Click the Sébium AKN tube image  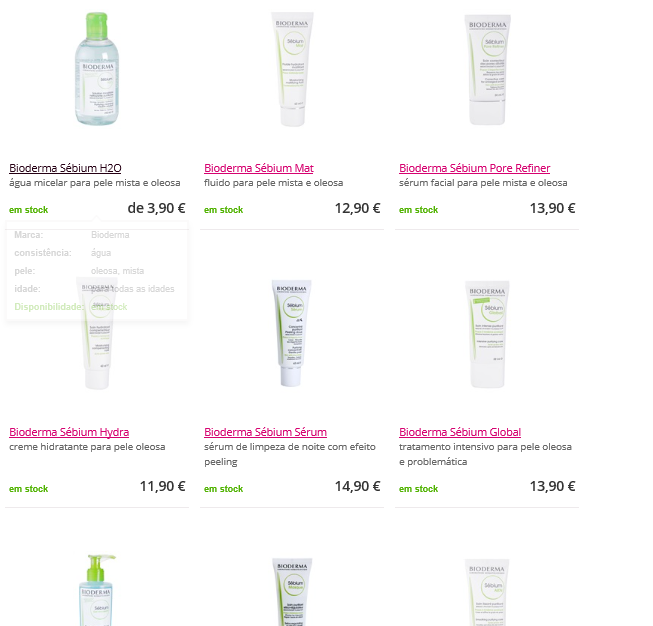[x=487, y=593]
